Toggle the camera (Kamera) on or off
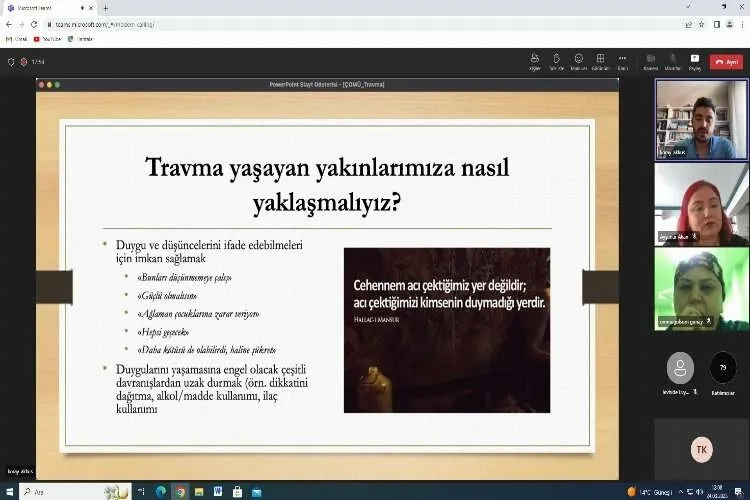750x500 pixels. 650,60
